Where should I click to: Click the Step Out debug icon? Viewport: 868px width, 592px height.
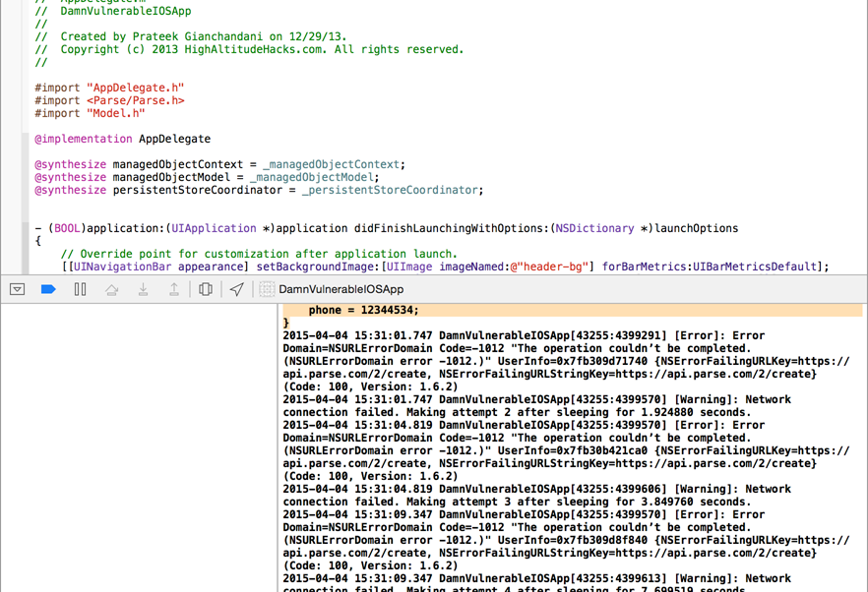[174, 289]
